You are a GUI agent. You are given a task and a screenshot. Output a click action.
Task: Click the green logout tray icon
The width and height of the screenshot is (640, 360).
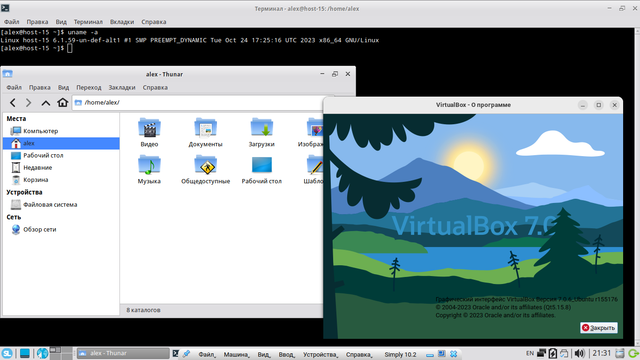633,353
